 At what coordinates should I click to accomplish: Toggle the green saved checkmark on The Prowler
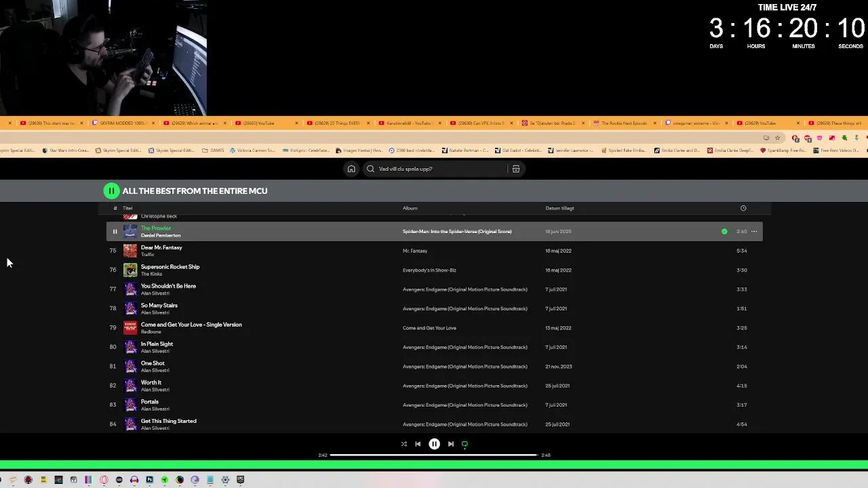coord(724,232)
